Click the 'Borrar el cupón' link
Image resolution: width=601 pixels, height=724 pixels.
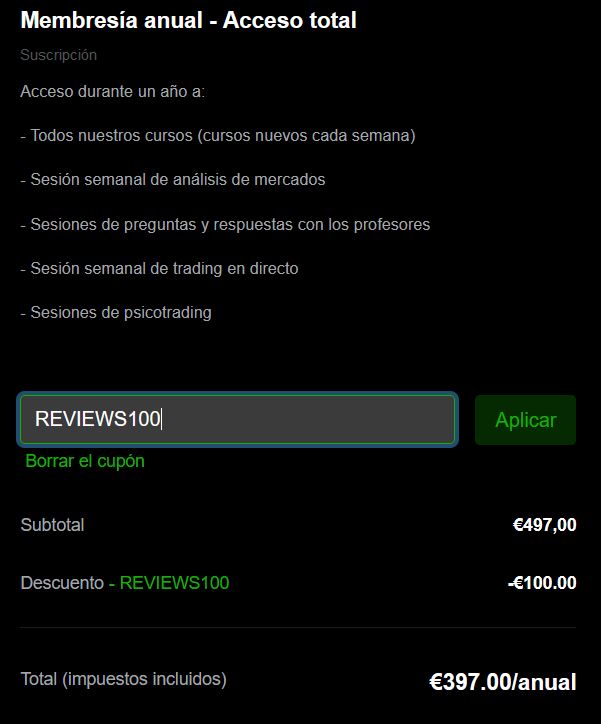[x=85, y=461]
